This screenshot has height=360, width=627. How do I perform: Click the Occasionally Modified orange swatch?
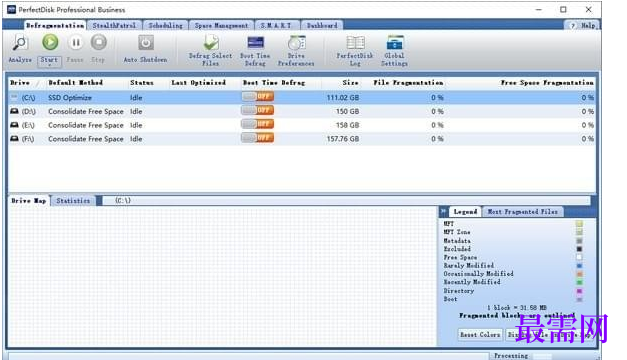click(579, 274)
